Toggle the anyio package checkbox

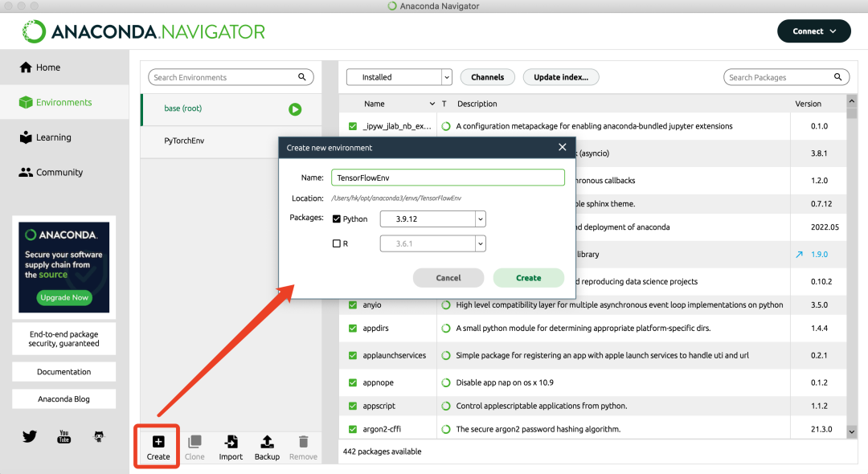point(353,304)
